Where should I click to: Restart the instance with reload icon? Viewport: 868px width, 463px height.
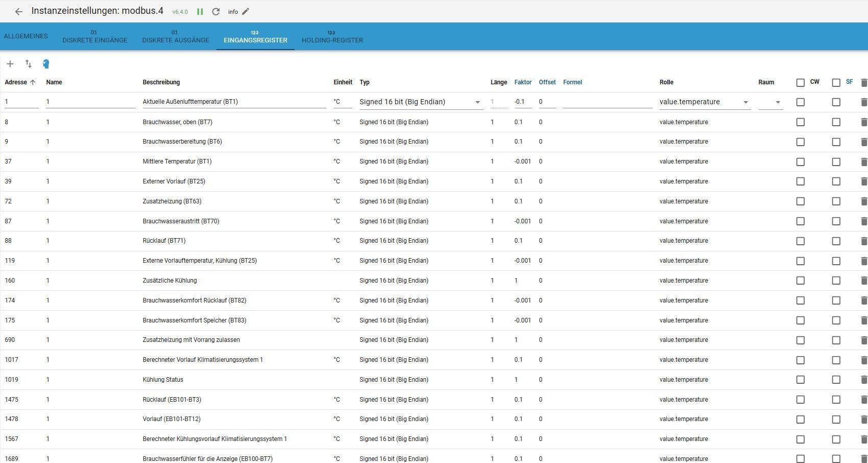(216, 11)
